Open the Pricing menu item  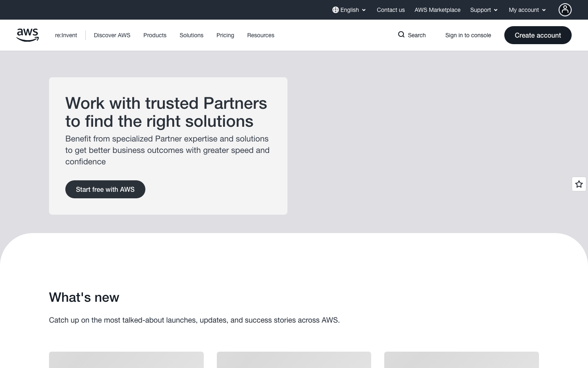(225, 35)
